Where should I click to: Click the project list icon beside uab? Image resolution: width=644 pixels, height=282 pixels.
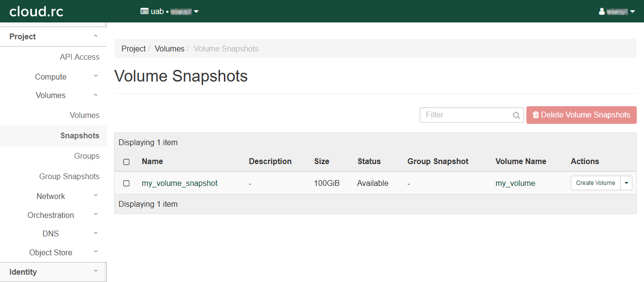144,11
